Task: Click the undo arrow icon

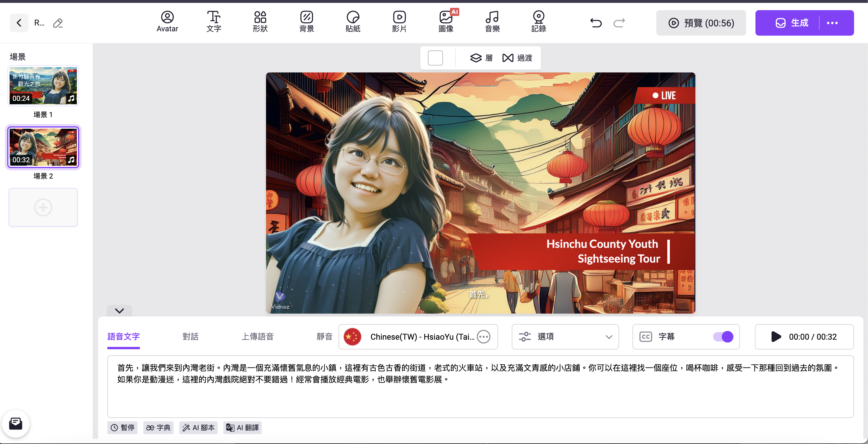Action: point(596,23)
